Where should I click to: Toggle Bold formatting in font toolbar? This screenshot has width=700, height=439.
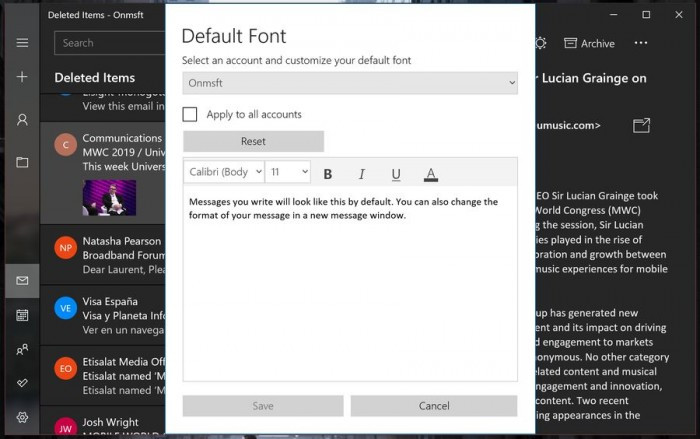[328, 174]
